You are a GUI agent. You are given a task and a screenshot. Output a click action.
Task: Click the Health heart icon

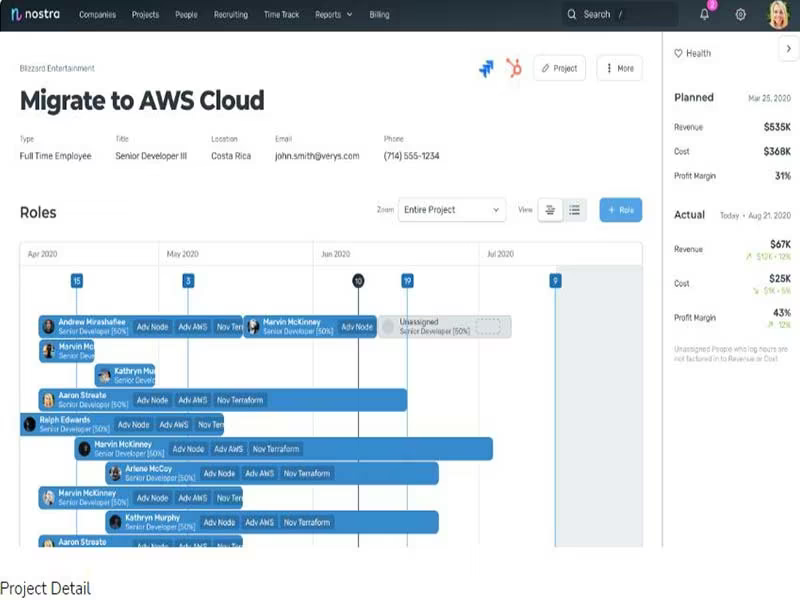point(678,53)
